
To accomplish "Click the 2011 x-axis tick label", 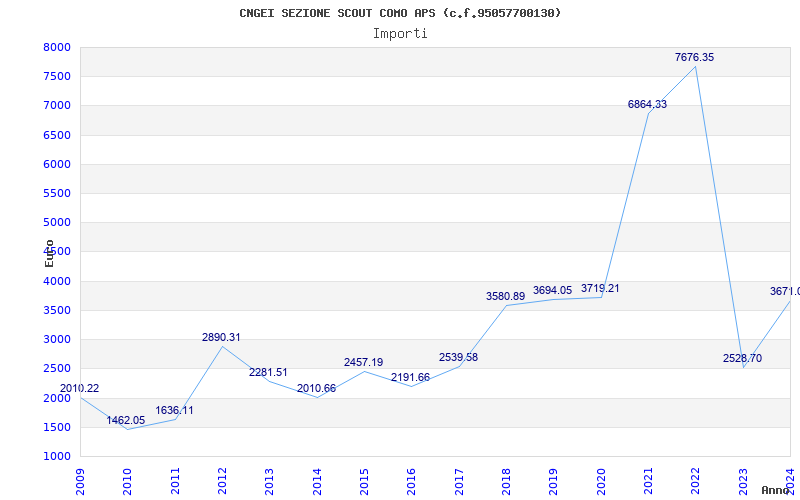I will [175, 481].
